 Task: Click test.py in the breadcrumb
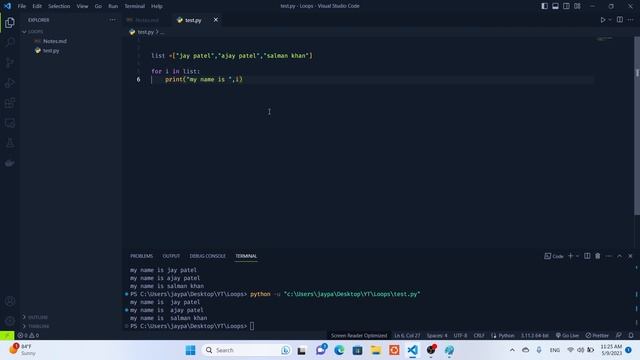(146, 32)
